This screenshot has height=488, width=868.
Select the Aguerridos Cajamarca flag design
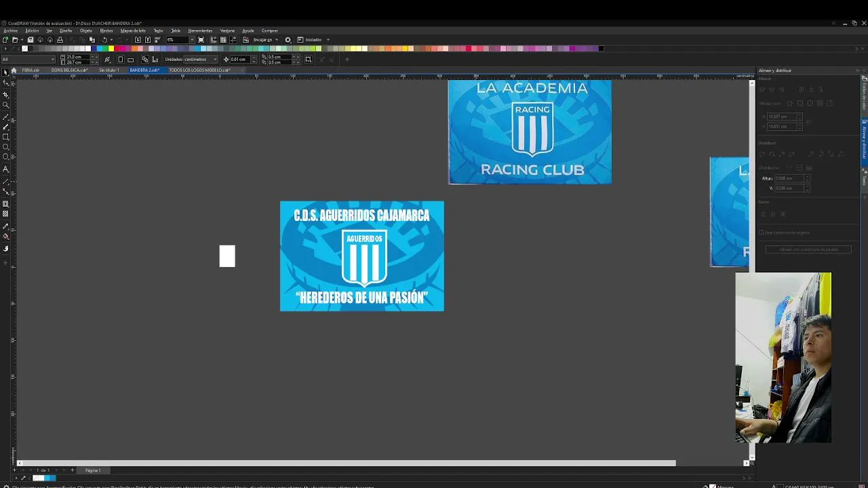(362, 256)
